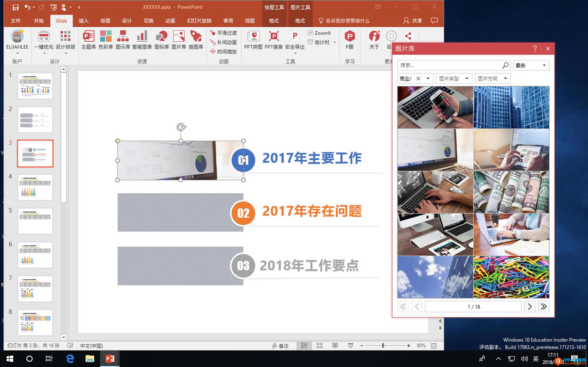The image size is (588, 367).
Task: Select slide 5 thumbnail in the slide panel
Action: [35, 221]
